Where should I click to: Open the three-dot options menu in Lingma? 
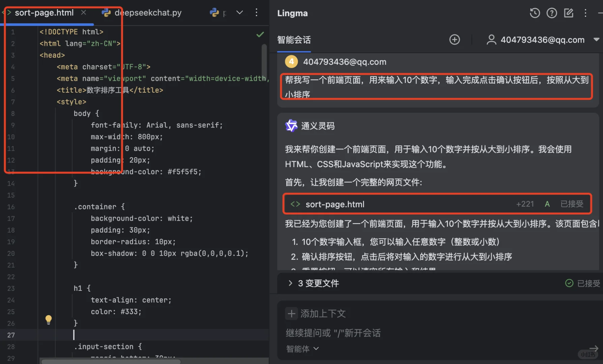[586, 13]
